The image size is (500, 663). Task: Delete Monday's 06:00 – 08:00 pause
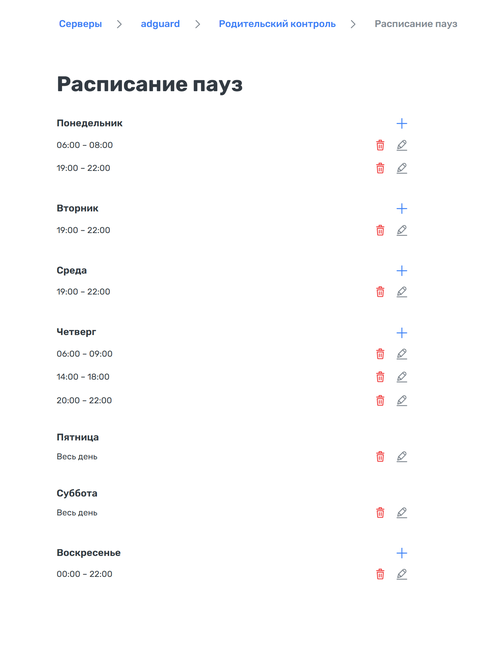[380, 145]
